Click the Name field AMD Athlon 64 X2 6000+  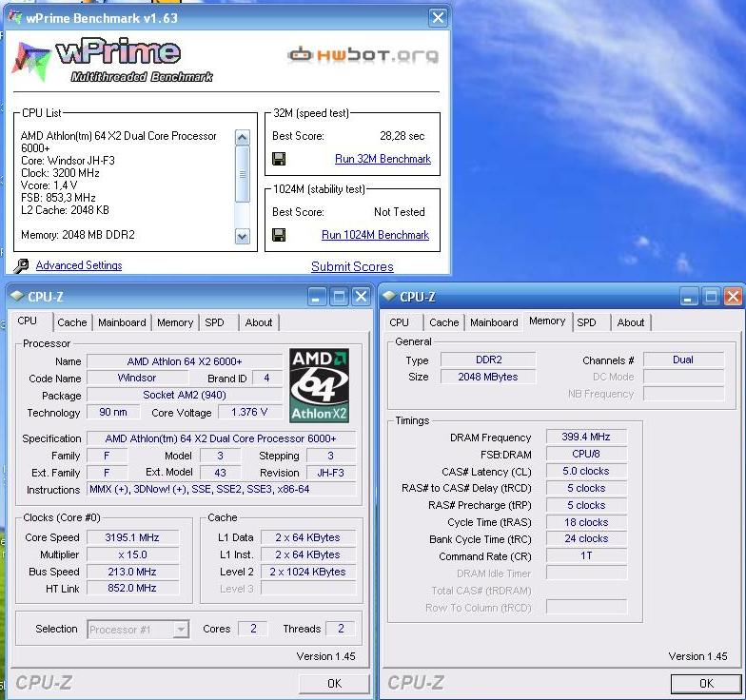(185, 361)
